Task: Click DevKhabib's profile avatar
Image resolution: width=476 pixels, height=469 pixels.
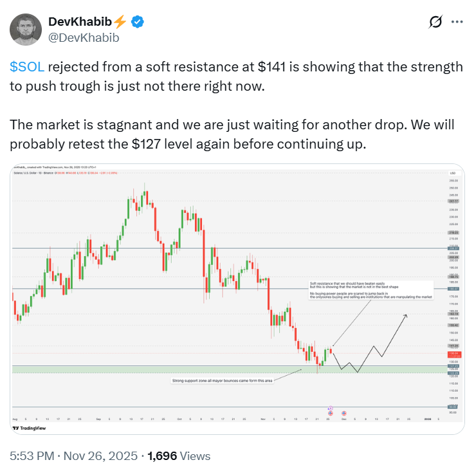Action: [25, 29]
